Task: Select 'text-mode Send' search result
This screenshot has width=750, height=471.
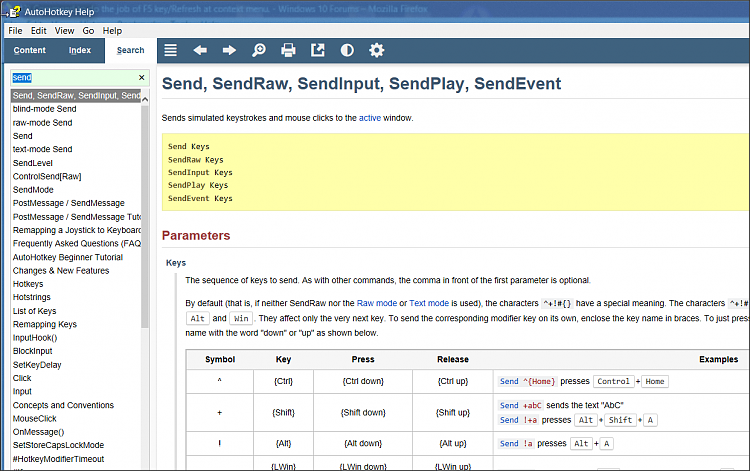Action: coord(43,149)
